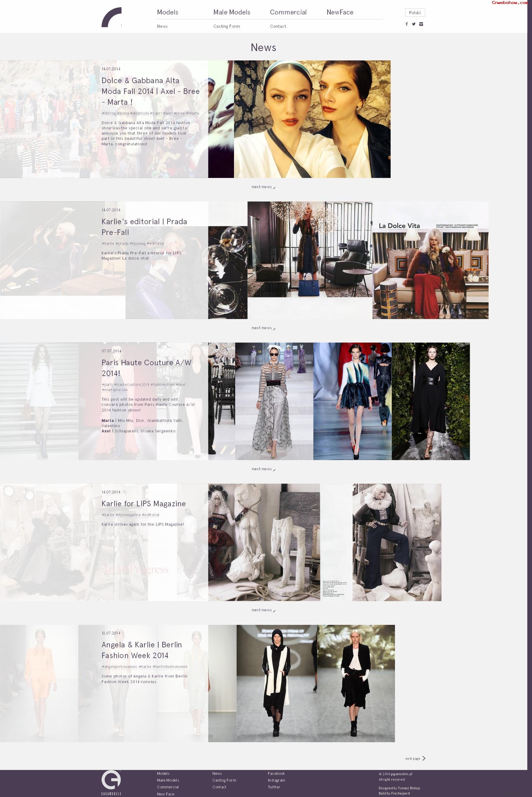The width and height of the screenshot is (532, 797).
Task: Click the Gagamodels logo in footer
Action: point(111,783)
